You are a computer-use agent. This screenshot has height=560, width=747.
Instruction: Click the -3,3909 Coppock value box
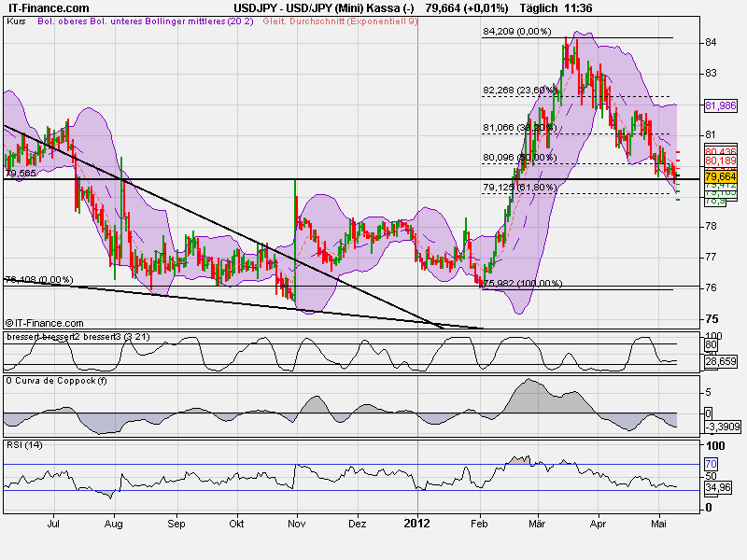722,427
